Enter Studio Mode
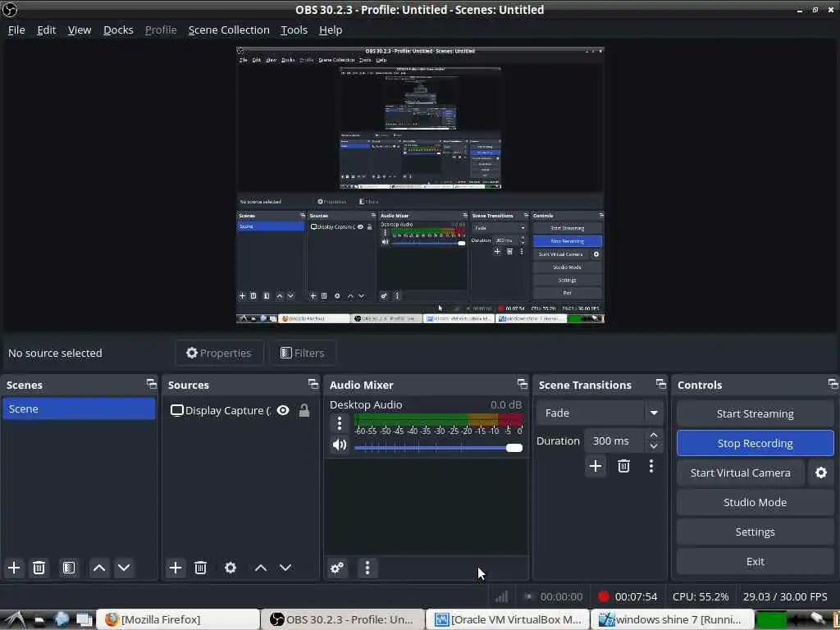Viewport: 840px width, 630px height. point(755,502)
